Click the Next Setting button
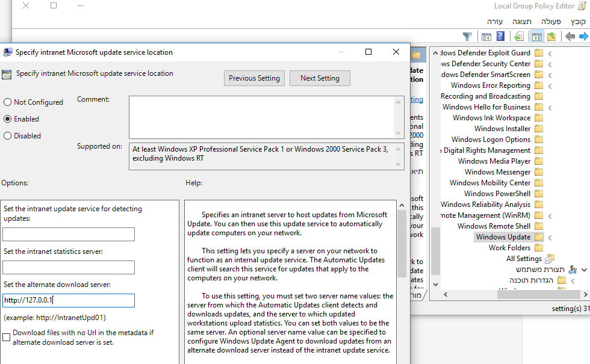Viewport: 590px width, 364px height. 320,78
